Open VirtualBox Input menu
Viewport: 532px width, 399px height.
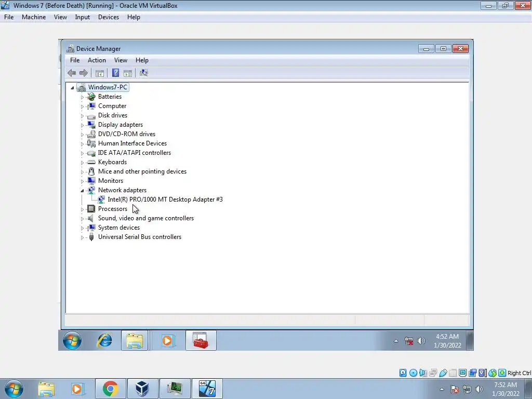[82, 17]
